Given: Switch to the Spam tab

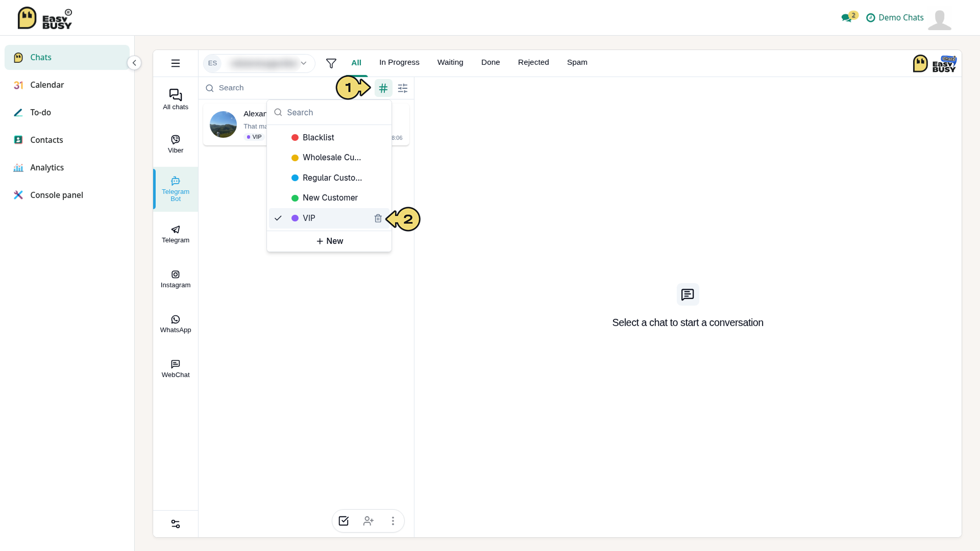Looking at the screenshot, I should (x=577, y=62).
